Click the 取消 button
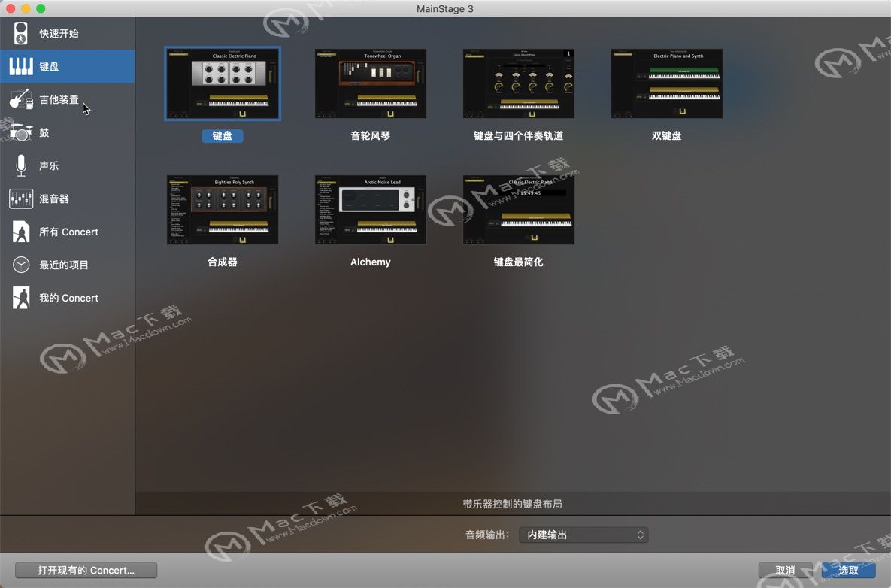This screenshot has width=891, height=588. pyautogui.click(x=785, y=571)
